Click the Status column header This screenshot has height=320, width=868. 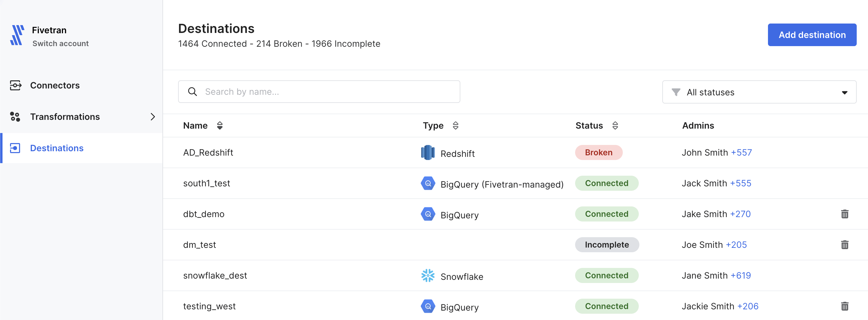[589, 125]
